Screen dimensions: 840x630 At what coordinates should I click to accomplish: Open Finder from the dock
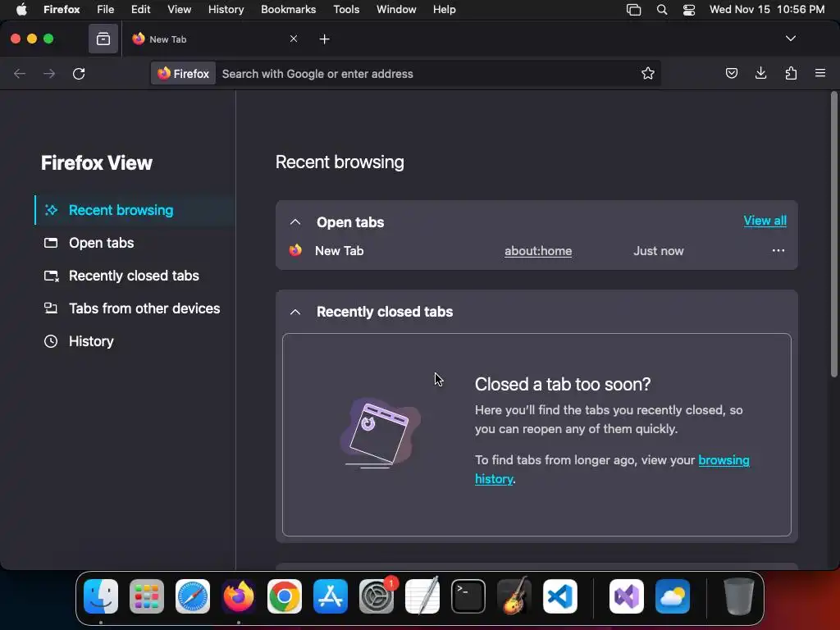point(101,596)
